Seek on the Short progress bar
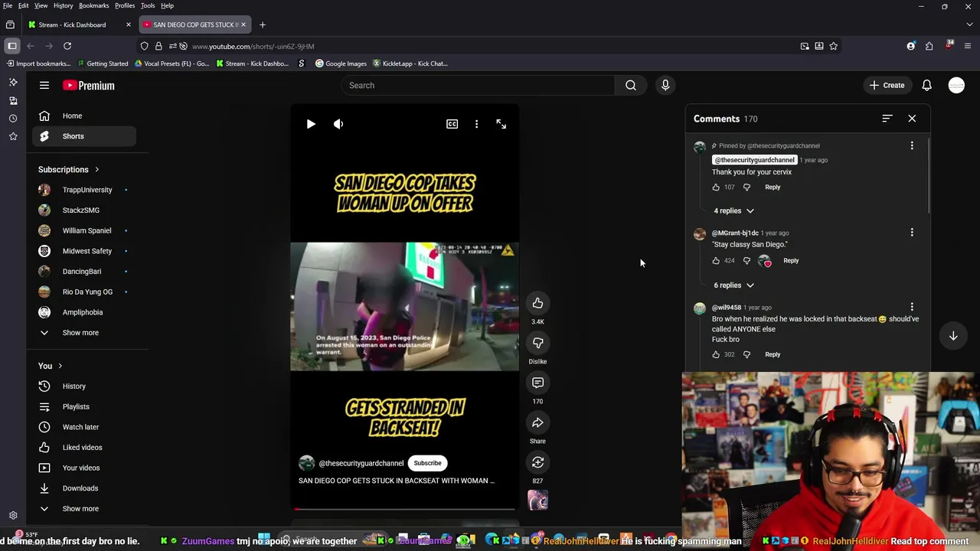 tap(404, 508)
